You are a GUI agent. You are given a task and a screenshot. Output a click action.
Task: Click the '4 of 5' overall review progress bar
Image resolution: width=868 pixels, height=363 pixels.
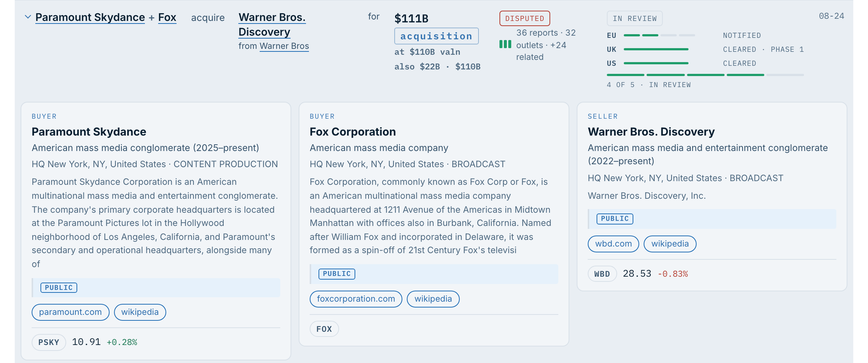(x=705, y=75)
